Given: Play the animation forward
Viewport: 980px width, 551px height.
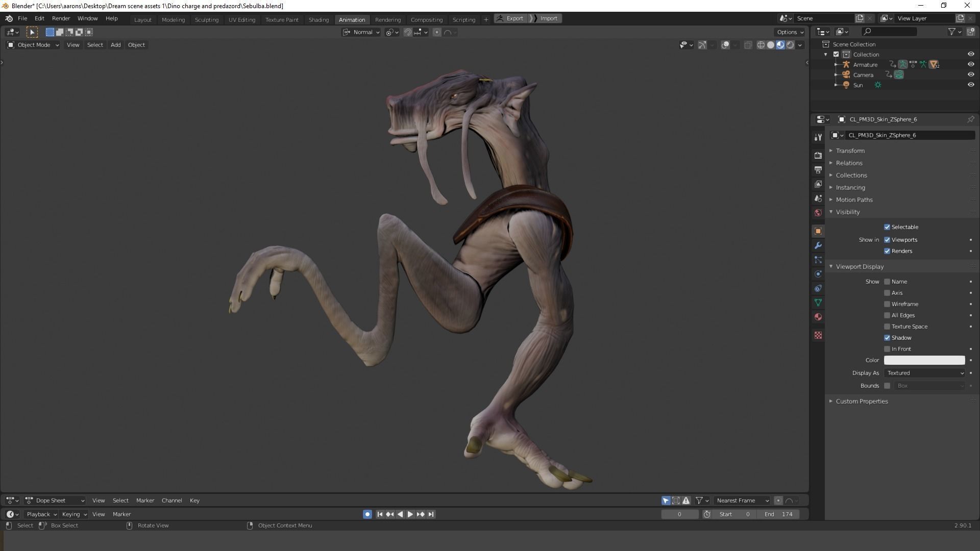Looking at the screenshot, I should point(410,514).
